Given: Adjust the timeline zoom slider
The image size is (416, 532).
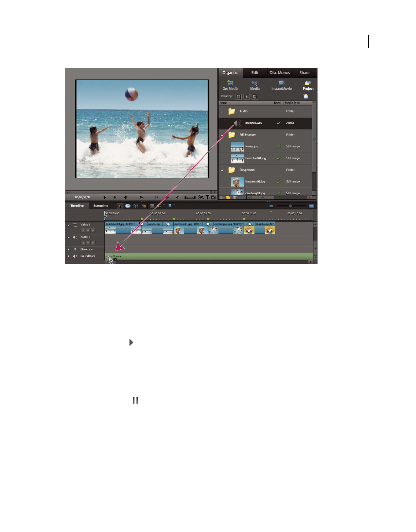Looking at the screenshot, I should tap(290, 206).
